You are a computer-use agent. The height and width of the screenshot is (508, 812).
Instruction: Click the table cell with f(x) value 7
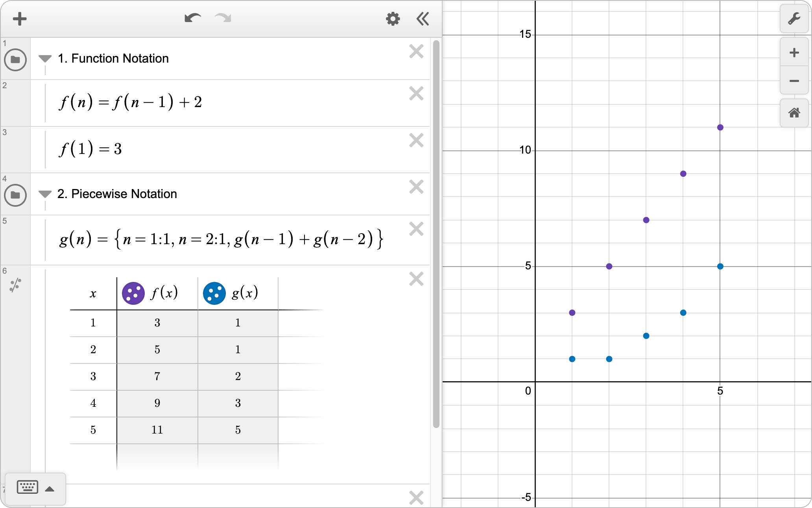click(x=157, y=376)
